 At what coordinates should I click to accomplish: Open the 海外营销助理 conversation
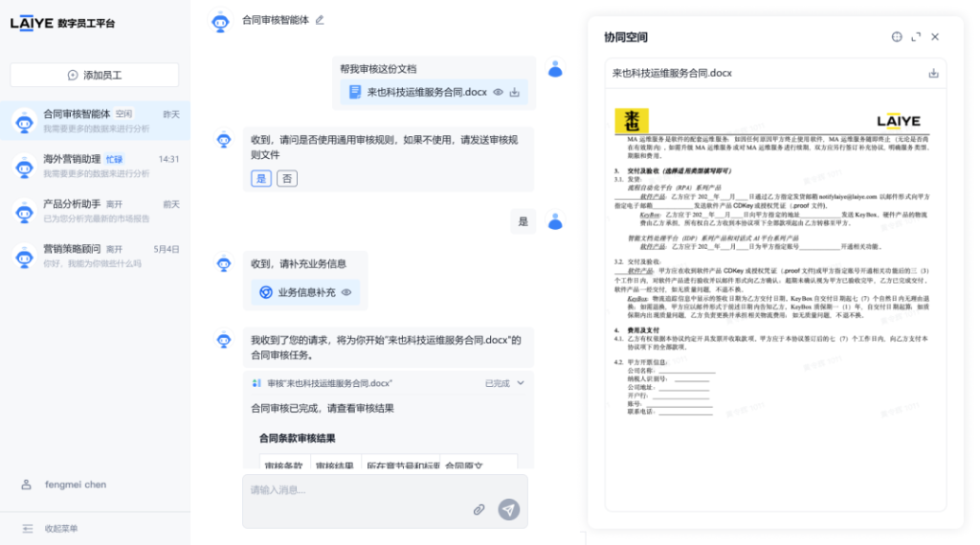pyautogui.click(x=95, y=166)
